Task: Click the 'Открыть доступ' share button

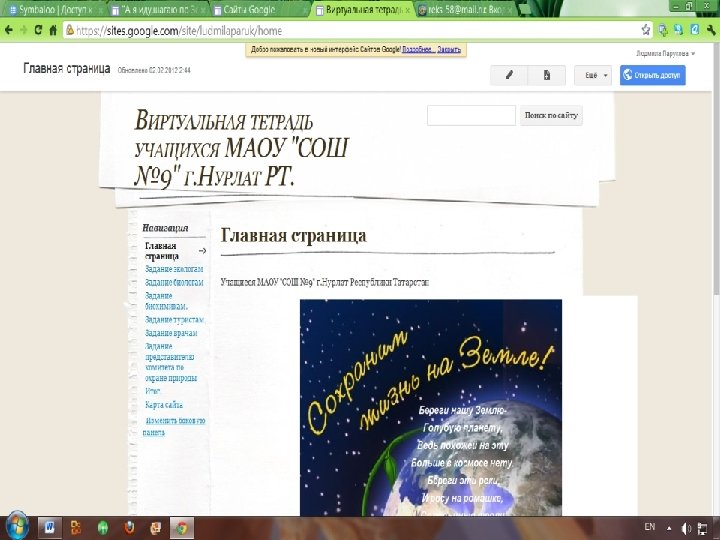Action: click(x=652, y=75)
